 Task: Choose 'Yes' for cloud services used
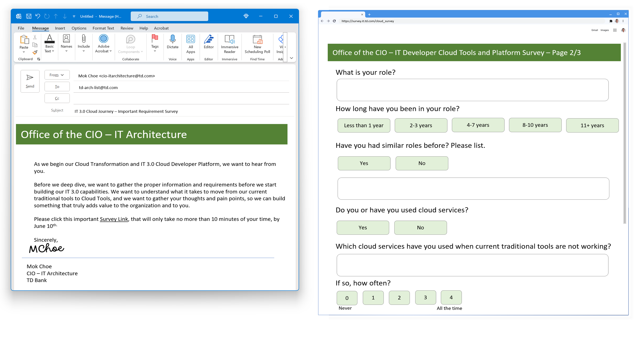click(x=362, y=228)
